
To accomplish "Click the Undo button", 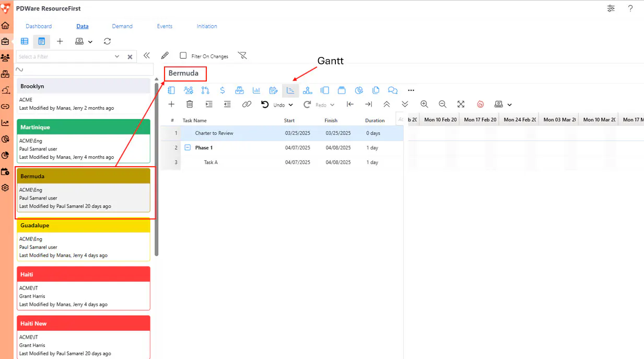I will point(273,105).
